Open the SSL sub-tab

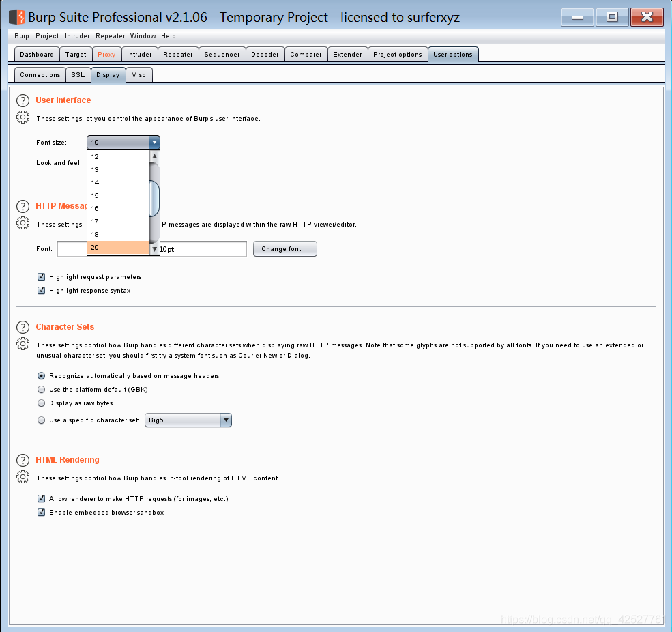coord(78,75)
